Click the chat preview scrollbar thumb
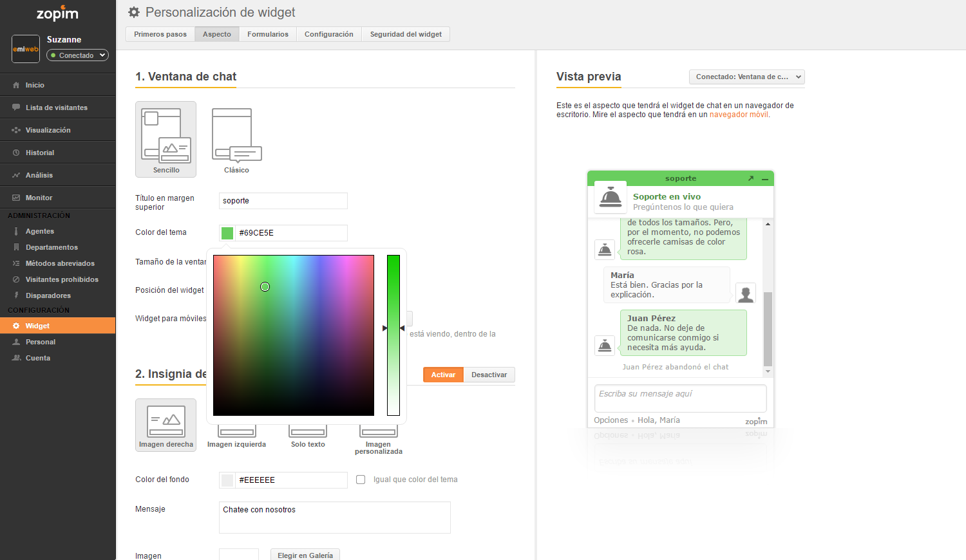 tap(768, 329)
